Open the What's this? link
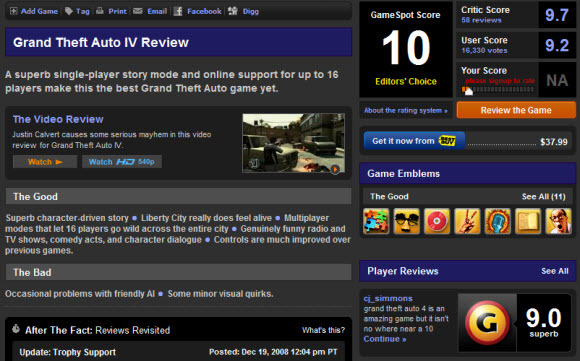Viewport: 580px width, 361px height. (x=323, y=330)
